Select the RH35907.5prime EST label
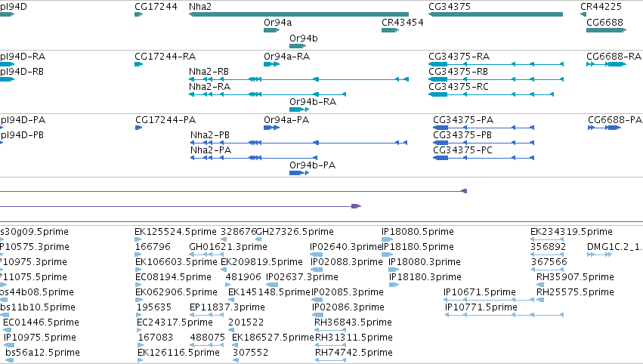 [575, 277]
